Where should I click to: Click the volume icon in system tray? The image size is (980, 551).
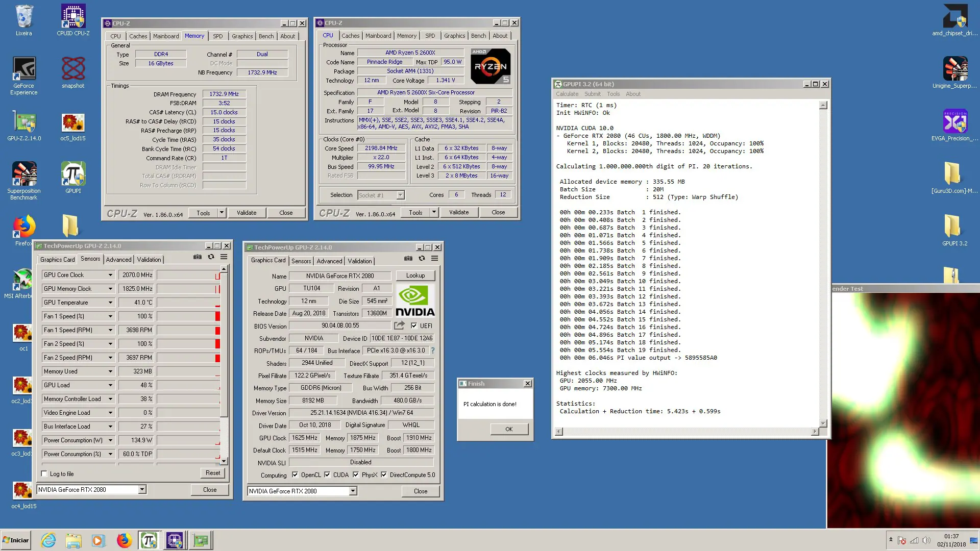pyautogui.click(x=926, y=540)
